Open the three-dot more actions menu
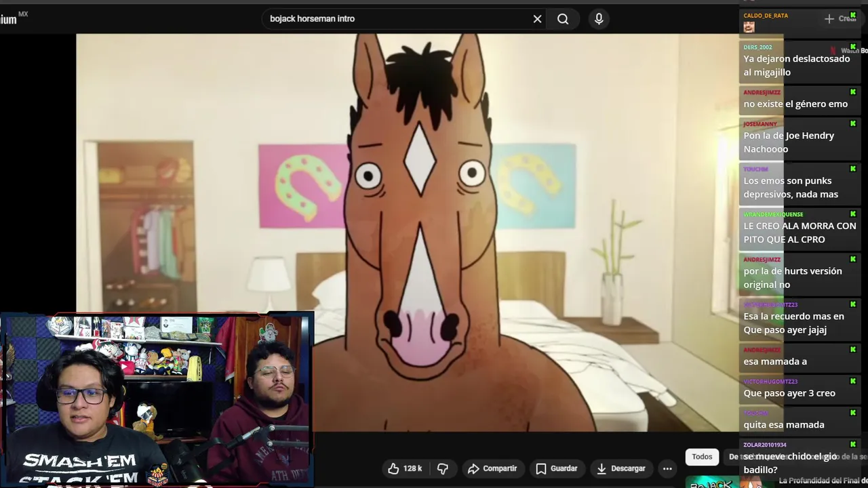Screen dimensions: 868x488 pyautogui.click(x=667, y=468)
